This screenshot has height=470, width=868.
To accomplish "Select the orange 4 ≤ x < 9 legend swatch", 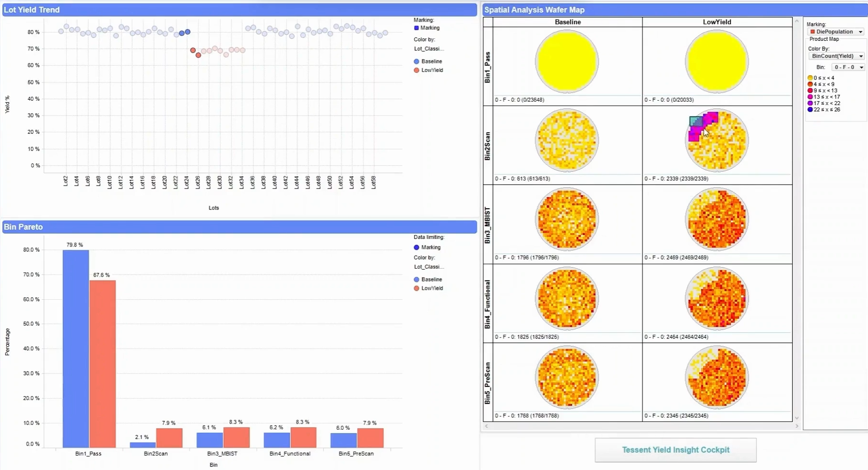I will 810,84.
